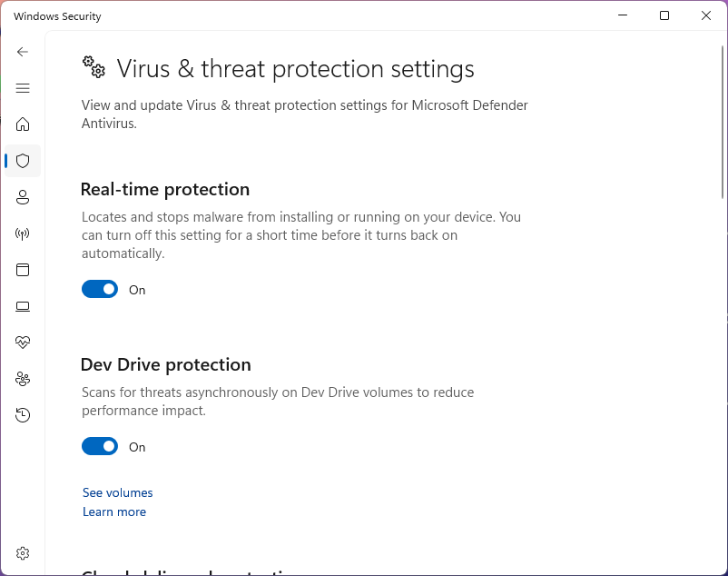
Task: Open Device performance & health heart icon
Action: pos(23,343)
